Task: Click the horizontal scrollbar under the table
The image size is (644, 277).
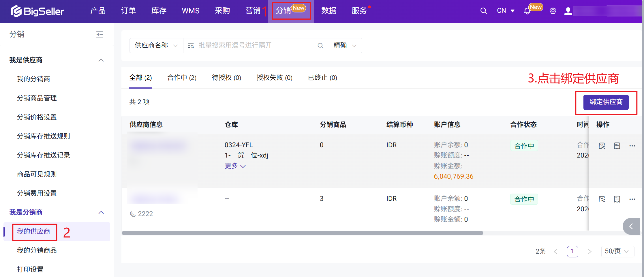Action: point(302,233)
